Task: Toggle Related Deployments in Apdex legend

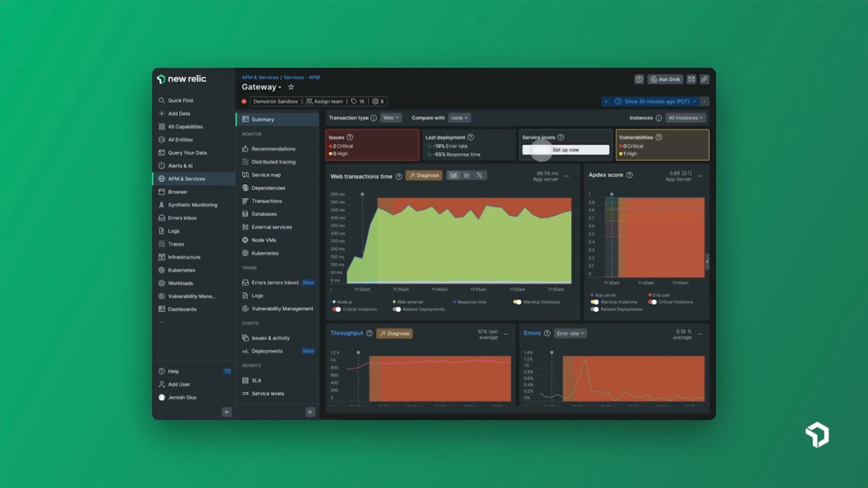Action: pos(594,310)
